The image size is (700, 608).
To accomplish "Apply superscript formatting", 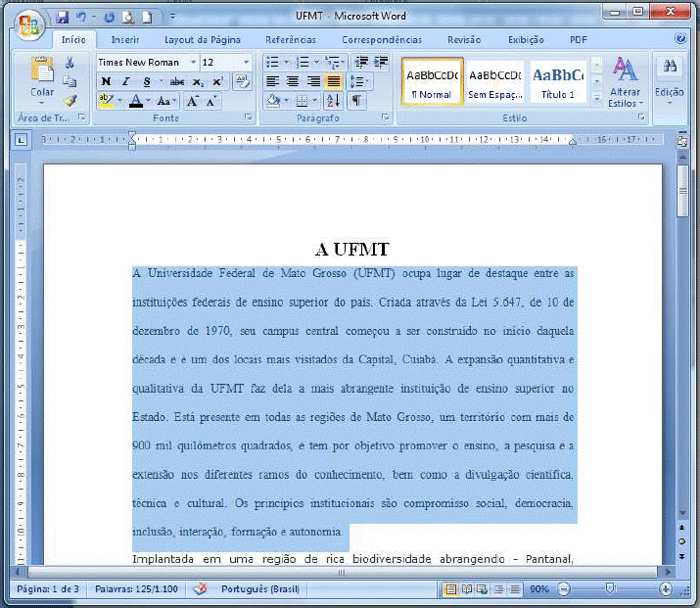I will point(217,82).
